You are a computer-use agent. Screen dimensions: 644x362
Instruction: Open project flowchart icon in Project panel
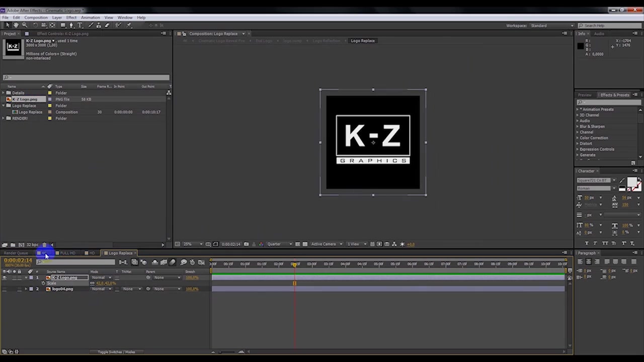(169, 93)
